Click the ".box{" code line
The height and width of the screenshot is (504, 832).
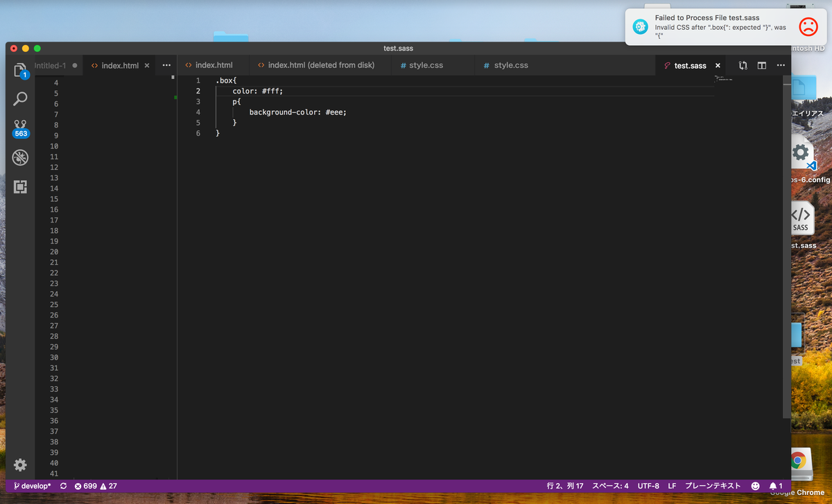pos(226,80)
